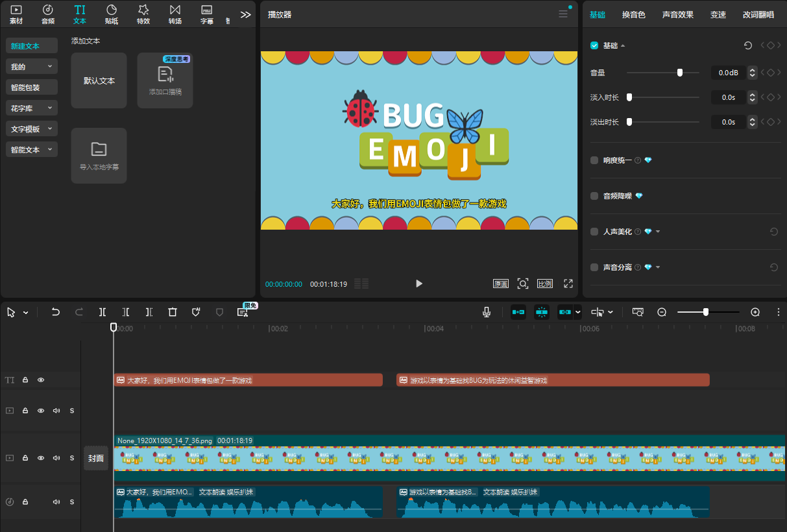Switch to the 变速 tab
The image size is (787, 532).
[718, 14]
